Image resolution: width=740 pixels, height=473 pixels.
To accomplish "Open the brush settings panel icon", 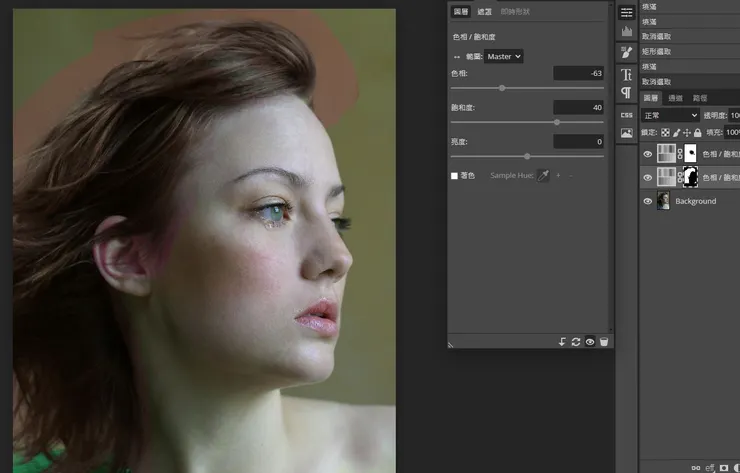I will [626, 52].
